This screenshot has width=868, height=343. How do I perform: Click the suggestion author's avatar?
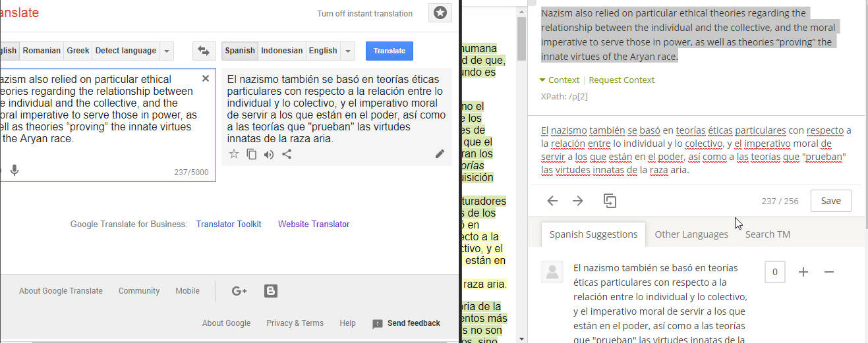point(552,271)
